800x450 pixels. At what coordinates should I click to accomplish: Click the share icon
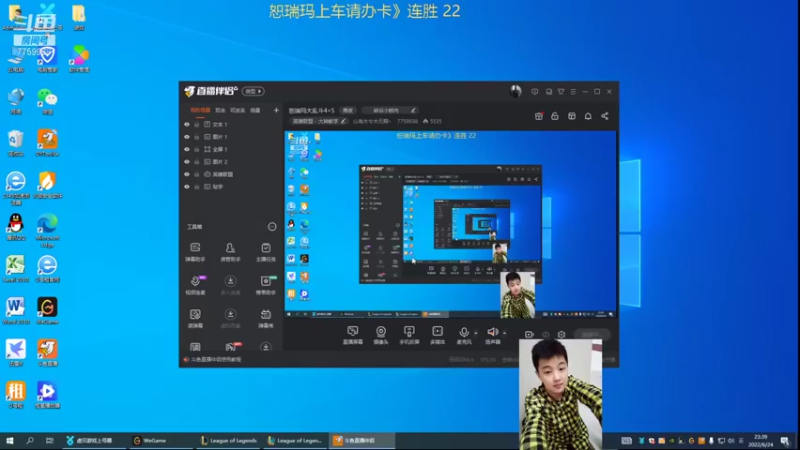coord(605,116)
